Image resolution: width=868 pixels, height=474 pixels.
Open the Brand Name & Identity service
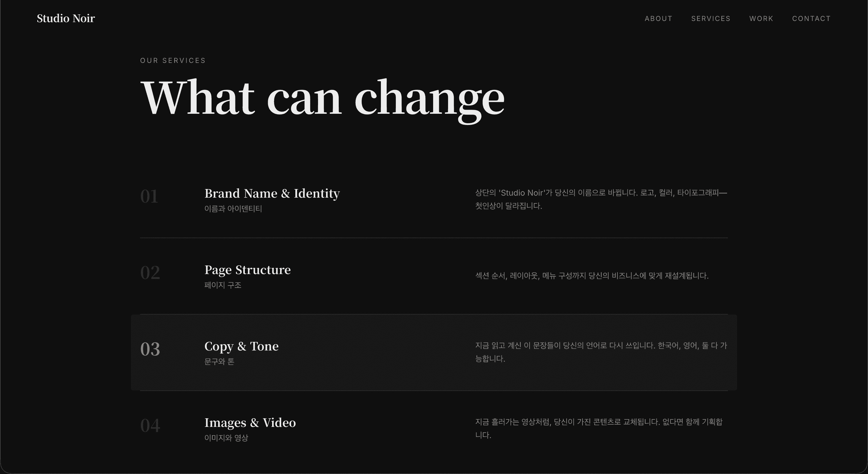pyautogui.click(x=272, y=194)
